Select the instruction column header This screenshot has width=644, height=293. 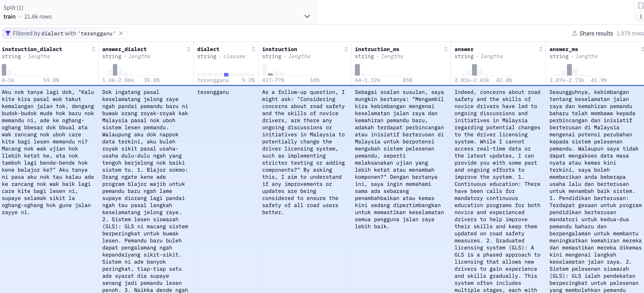280,49
